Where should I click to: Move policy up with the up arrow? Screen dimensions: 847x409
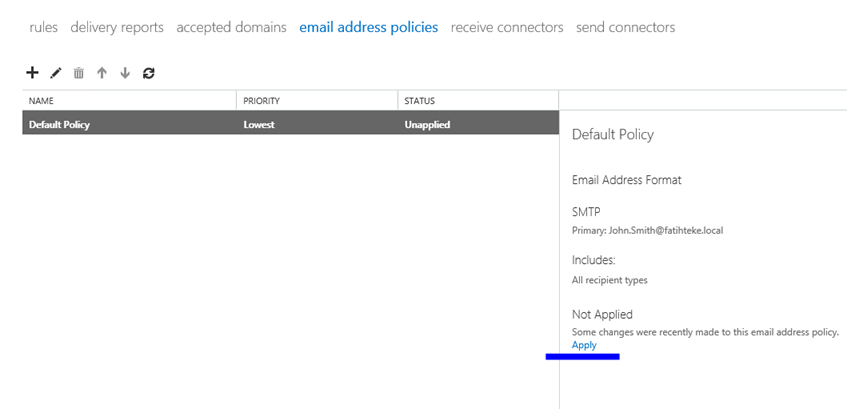102,73
